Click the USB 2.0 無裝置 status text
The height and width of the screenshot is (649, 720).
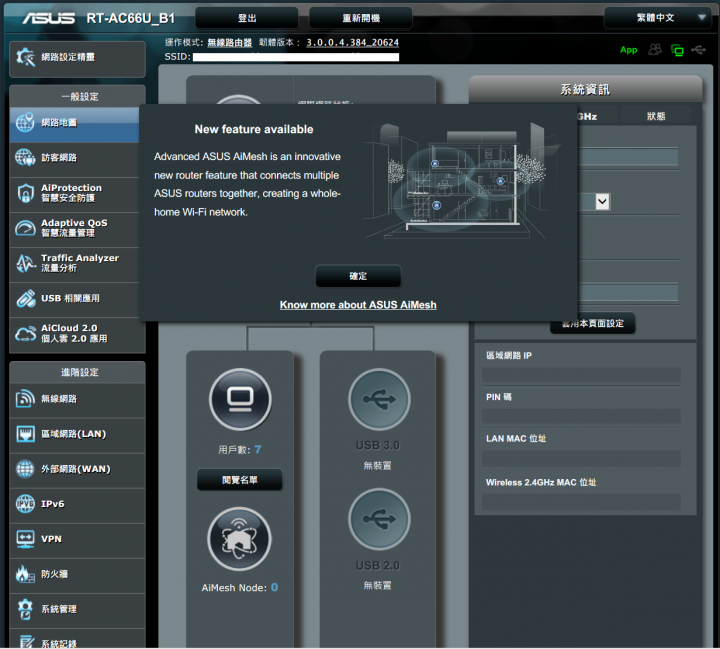point(377,585)
